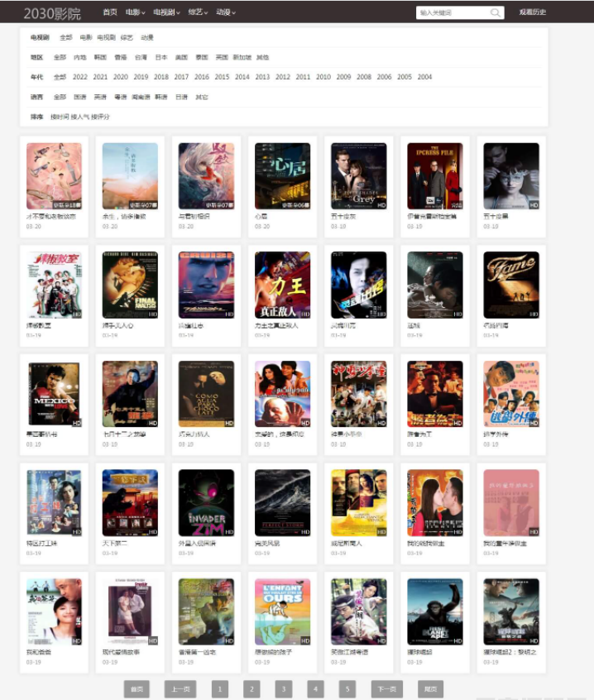Open the 综艺 dropdown menu
594x700 pixels.
click(198, 12)
